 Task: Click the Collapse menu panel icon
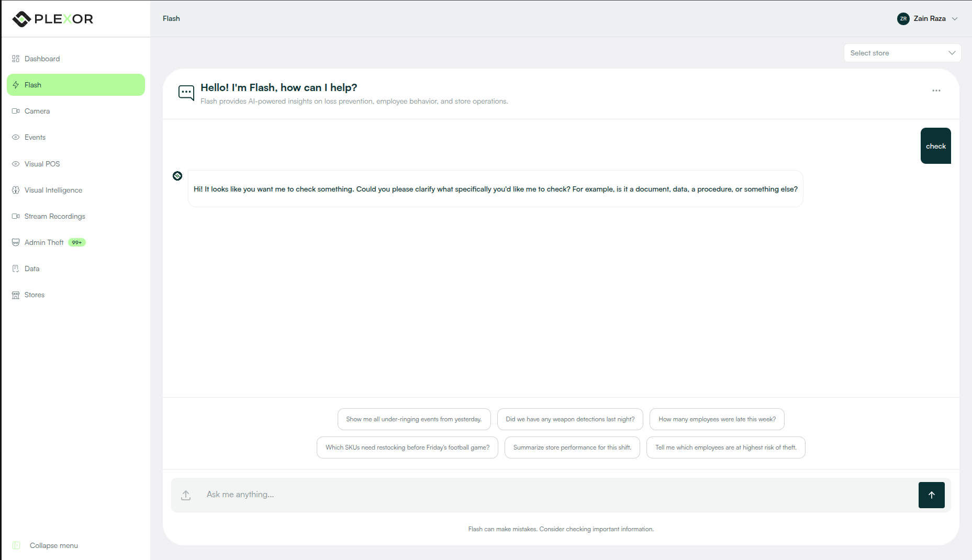click(16, 545)
